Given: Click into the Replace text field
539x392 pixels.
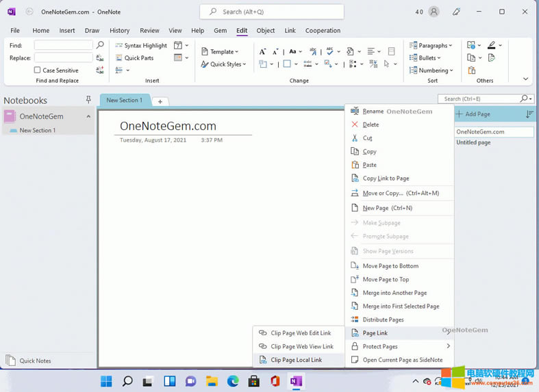Looking at the screenshot, I should (x=63, y=58).
